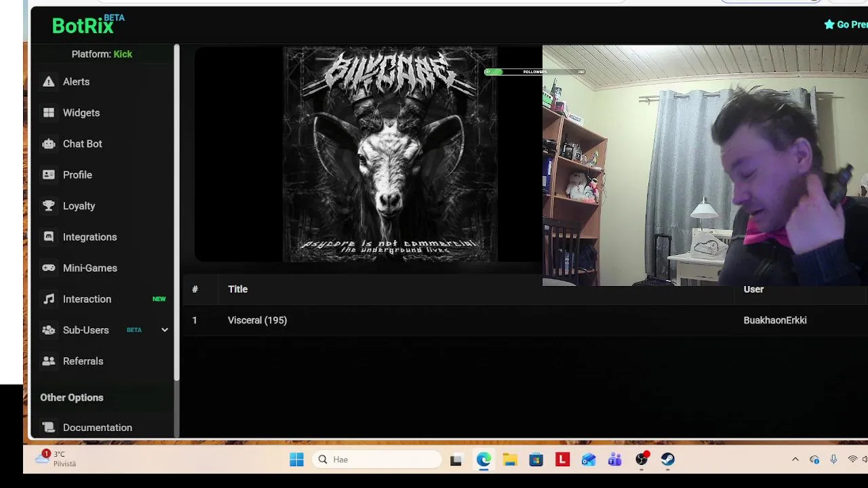Open Microsoft Store from the taskbar
The height and width of the screenshot is (488, 868).
[536, 460]
